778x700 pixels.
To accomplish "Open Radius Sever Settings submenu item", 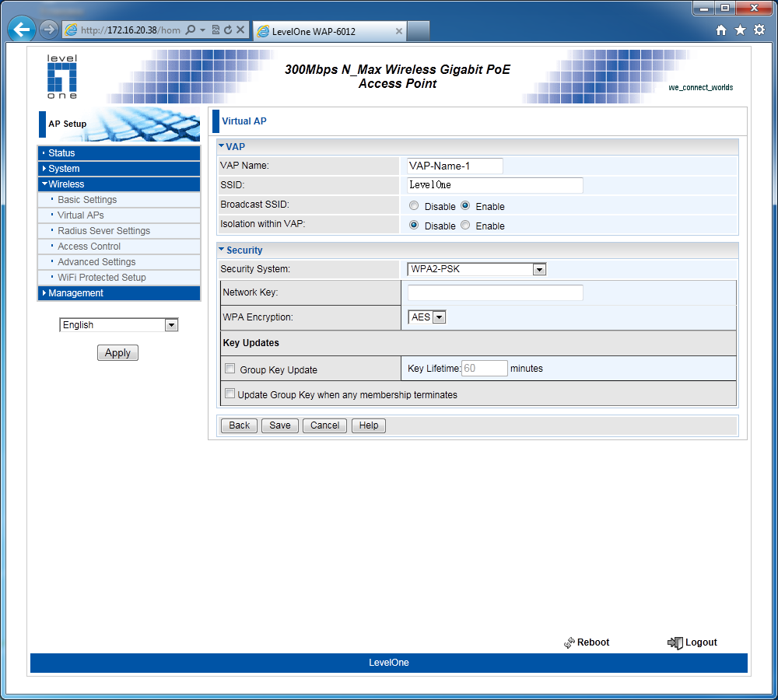I will point(119,231).
